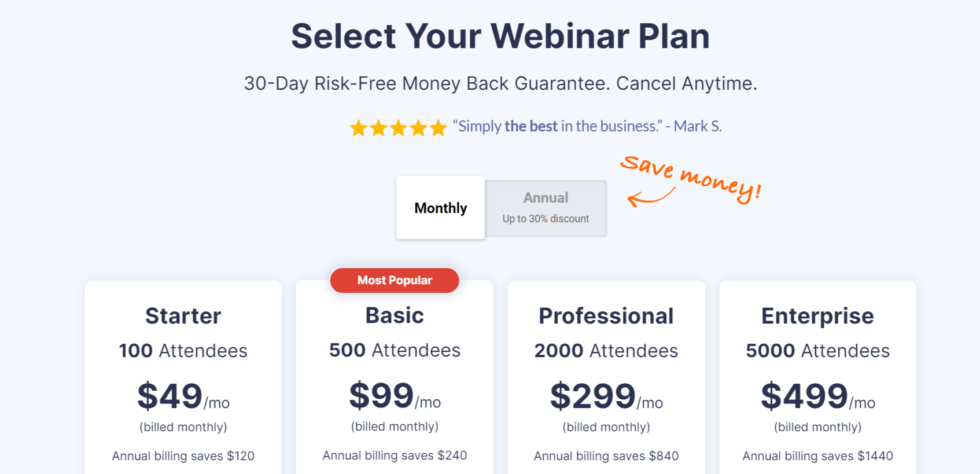Click the $499/mo Enterprise price

tap(817, 396)
